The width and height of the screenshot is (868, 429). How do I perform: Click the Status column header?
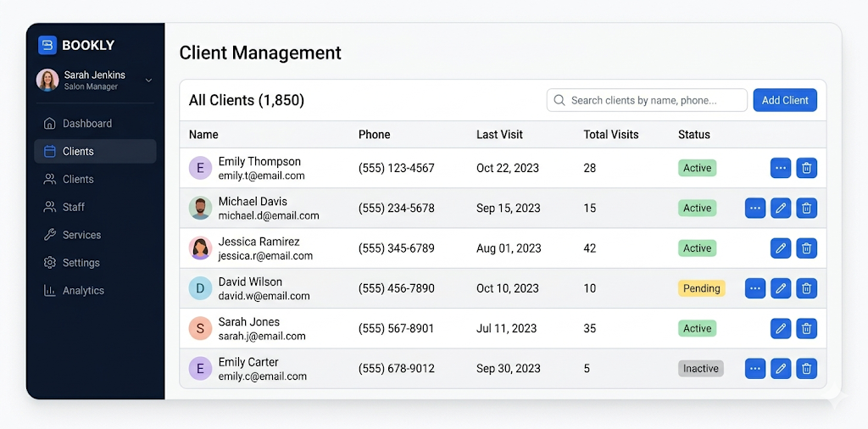694,135
